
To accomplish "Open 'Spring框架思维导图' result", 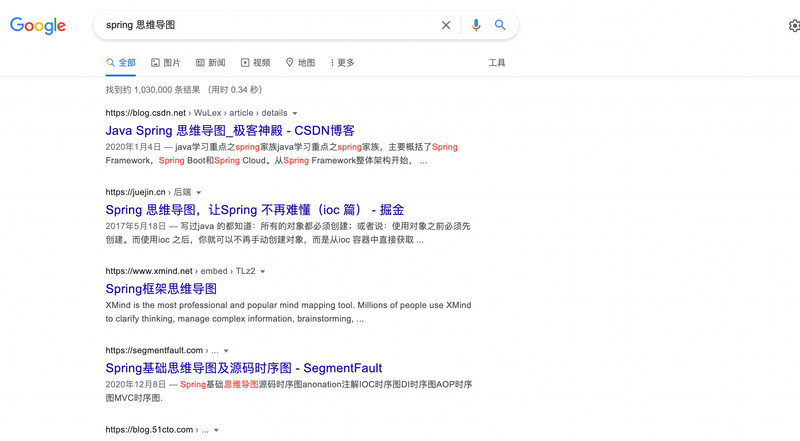I will 161,289.
